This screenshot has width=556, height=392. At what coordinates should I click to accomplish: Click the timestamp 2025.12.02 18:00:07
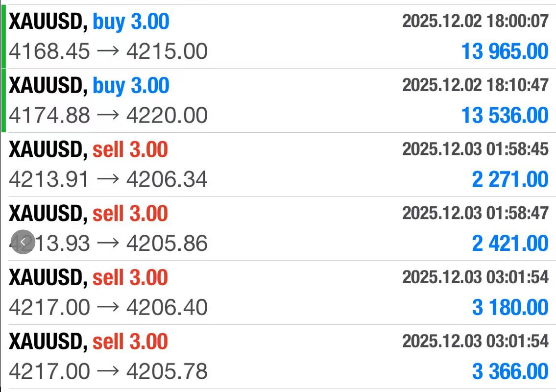pyautogui.click(x=476, y=21)
